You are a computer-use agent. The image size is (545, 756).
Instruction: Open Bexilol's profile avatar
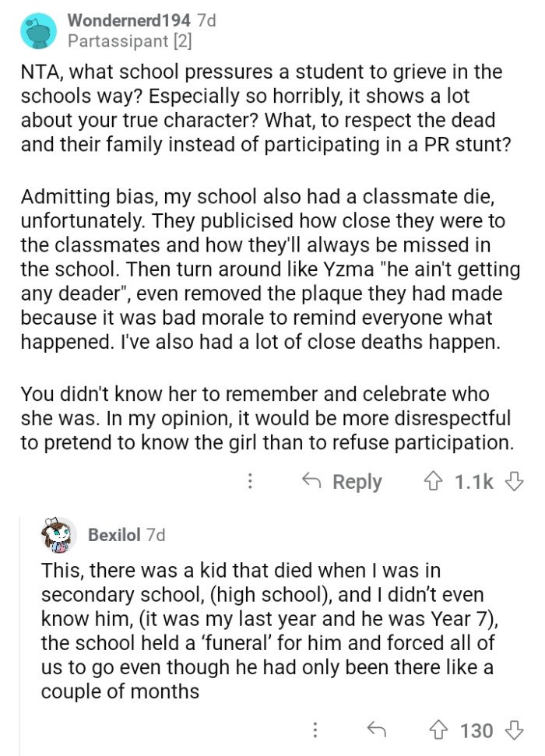click(56, 535)
